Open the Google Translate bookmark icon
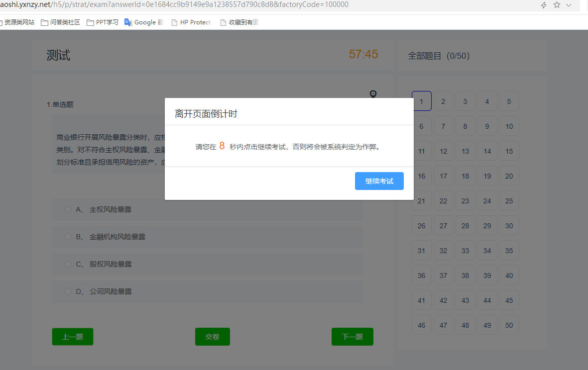Image resolution: width=588 pixels, height=370 pixels. click(x=128, y=22)
